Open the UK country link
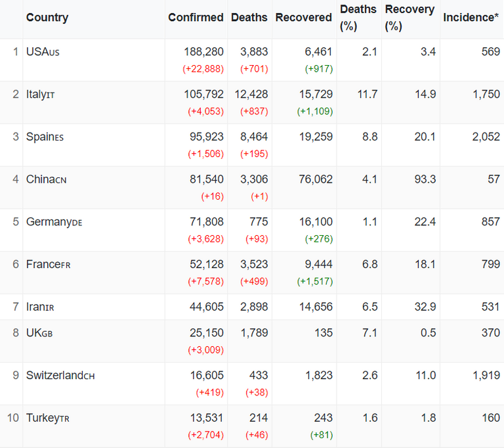This screenshot has height=448, width=504. 39,333
